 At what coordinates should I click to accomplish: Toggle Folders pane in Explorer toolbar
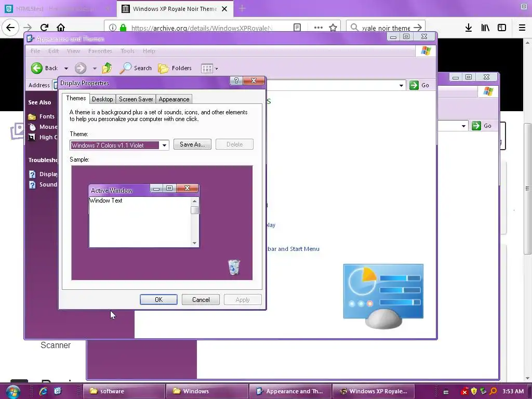(175, 68)
